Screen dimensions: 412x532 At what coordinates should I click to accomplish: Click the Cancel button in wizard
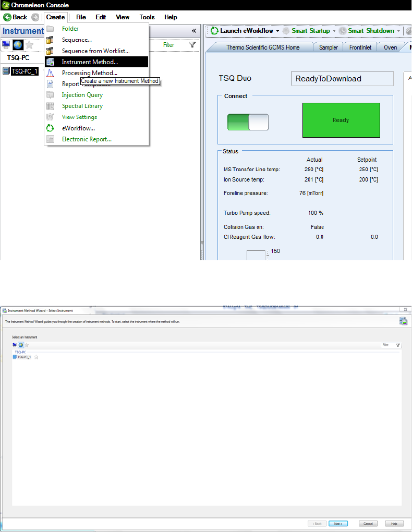click(368, 524)
